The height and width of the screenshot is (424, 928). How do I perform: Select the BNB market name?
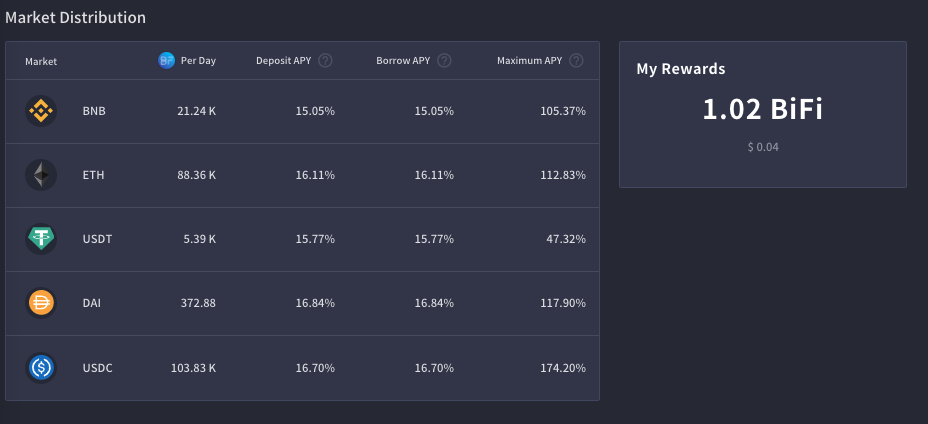(94, 111)
